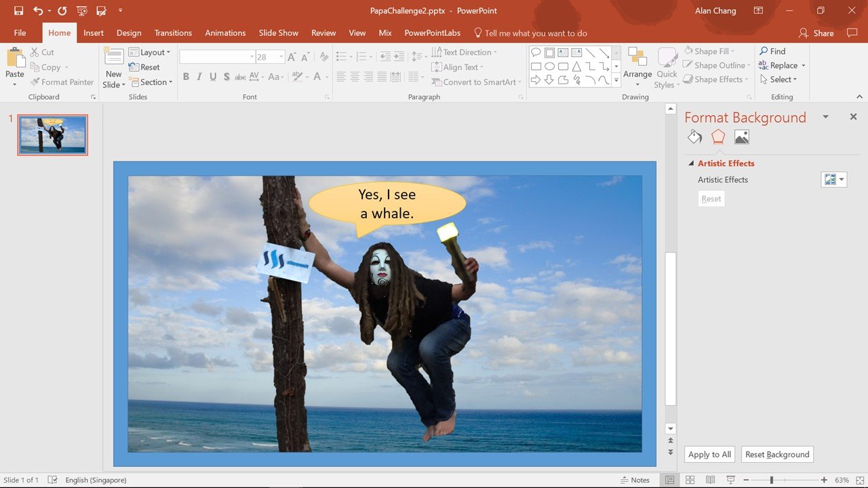Screen dimensions: 868x488
Task: Toggle Align Right for paragraph
Action: pos(368,77)
